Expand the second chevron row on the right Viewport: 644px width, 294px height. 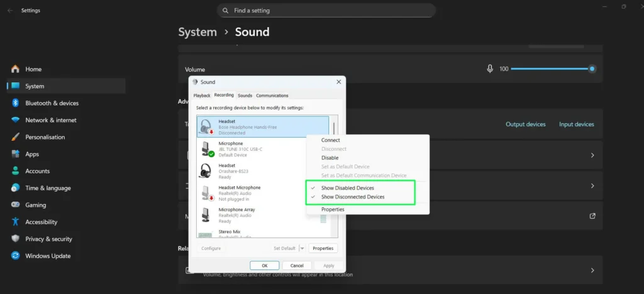pyautogui.click(x=592, y=186)
